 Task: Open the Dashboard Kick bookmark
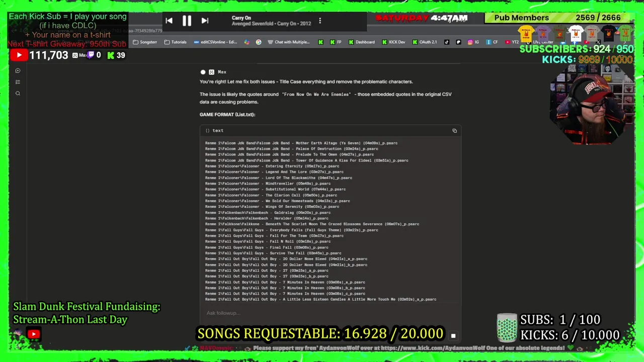(x=362, y=42)
